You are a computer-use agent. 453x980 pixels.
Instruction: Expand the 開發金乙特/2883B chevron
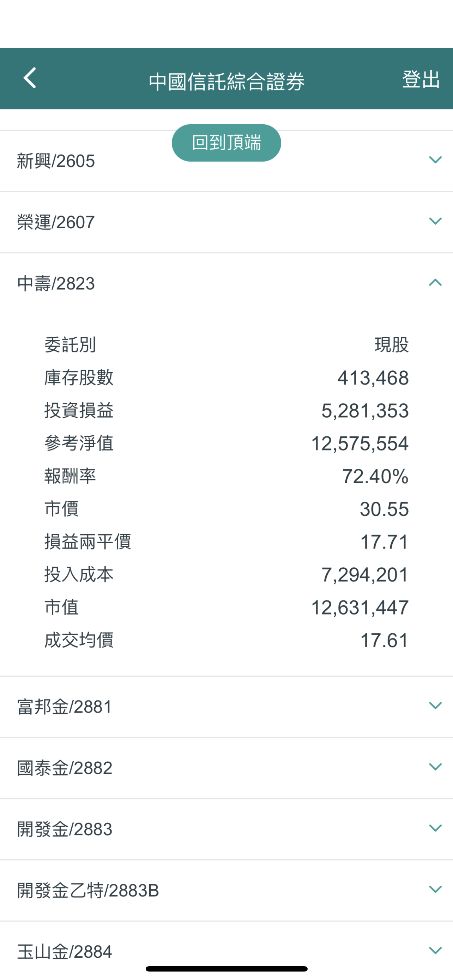click(x=435, y=889)
